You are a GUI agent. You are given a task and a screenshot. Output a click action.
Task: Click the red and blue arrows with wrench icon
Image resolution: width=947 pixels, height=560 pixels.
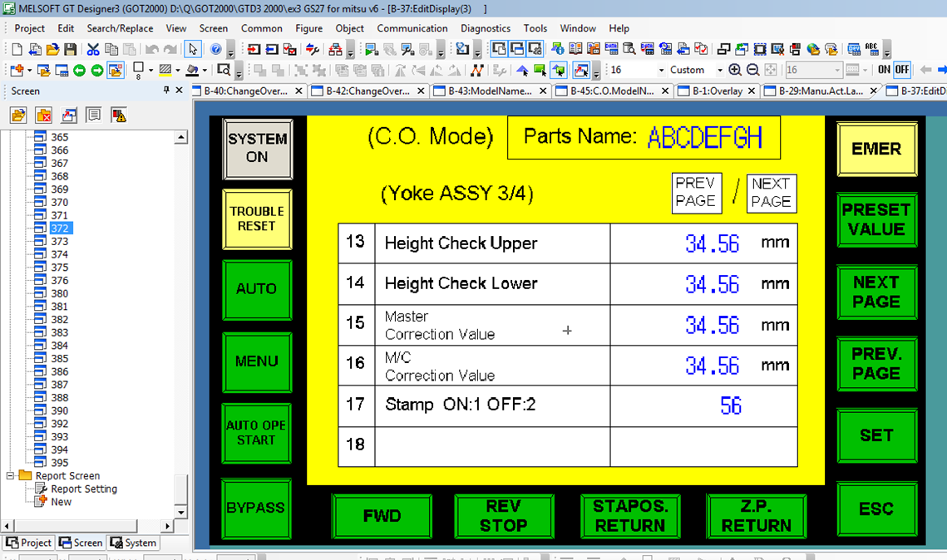tap(313, 50)
